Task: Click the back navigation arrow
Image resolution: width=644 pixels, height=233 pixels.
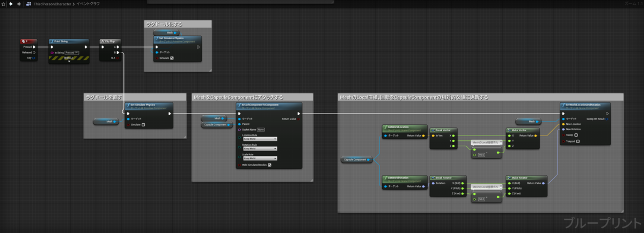Action: pyautogui.click(x=12, y=4)
